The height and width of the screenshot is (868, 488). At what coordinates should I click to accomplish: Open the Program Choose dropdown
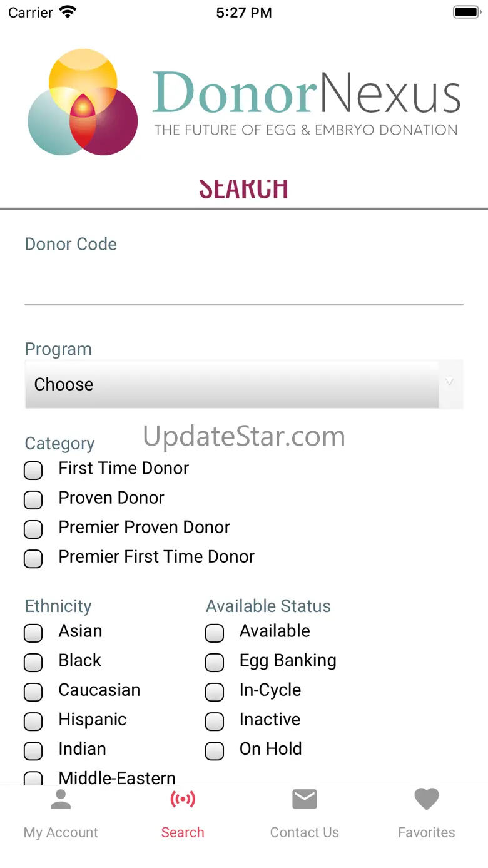231,384
